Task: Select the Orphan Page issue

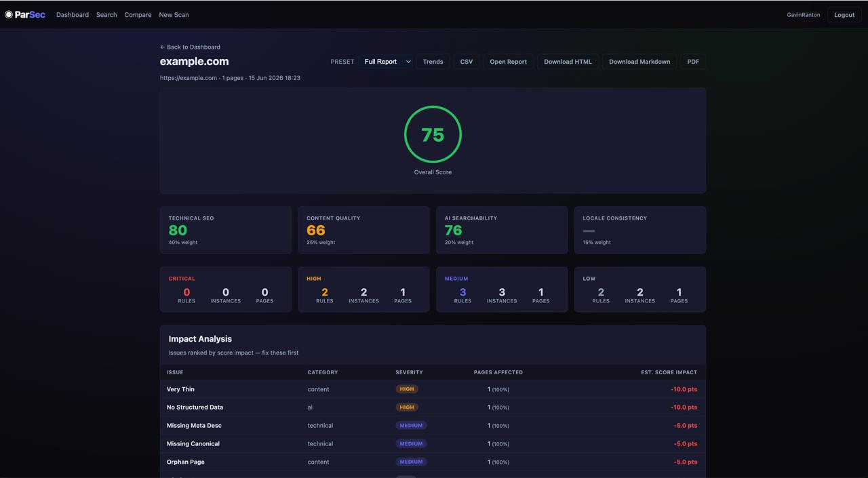Action: point(433,462)
